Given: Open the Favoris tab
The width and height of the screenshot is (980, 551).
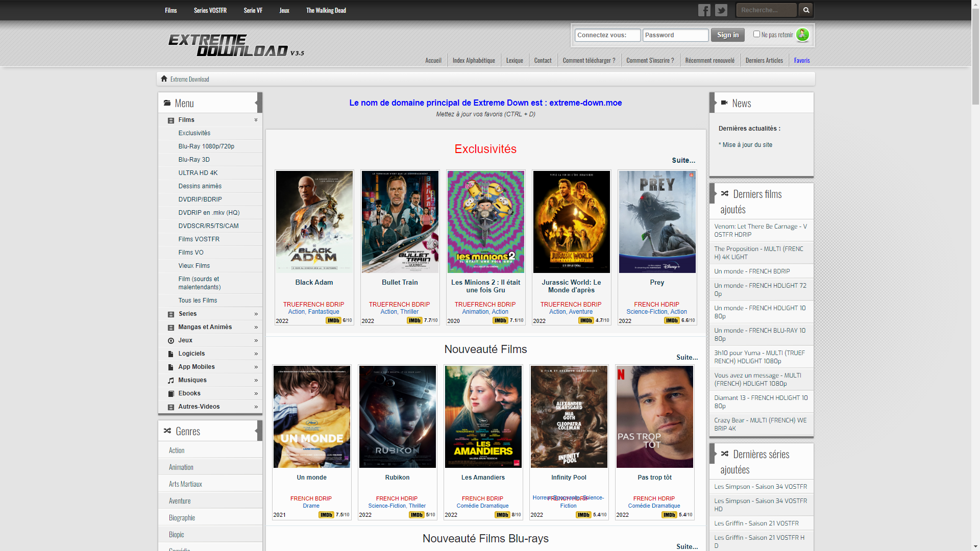Looking at the screenshot, I should pos(802,60).
